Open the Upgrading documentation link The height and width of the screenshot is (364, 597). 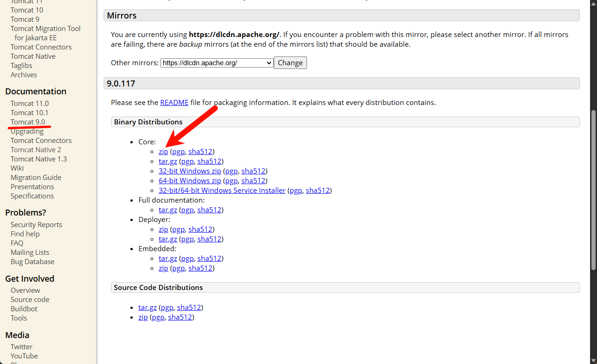(x=27, y=131)
